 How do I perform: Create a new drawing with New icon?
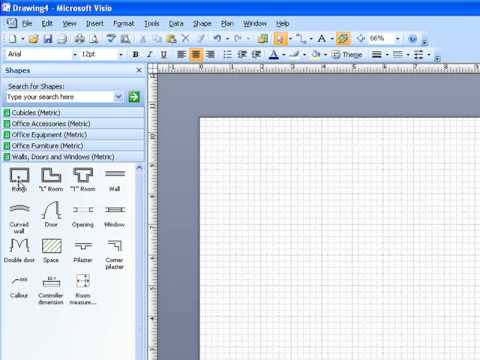(12, 39)
